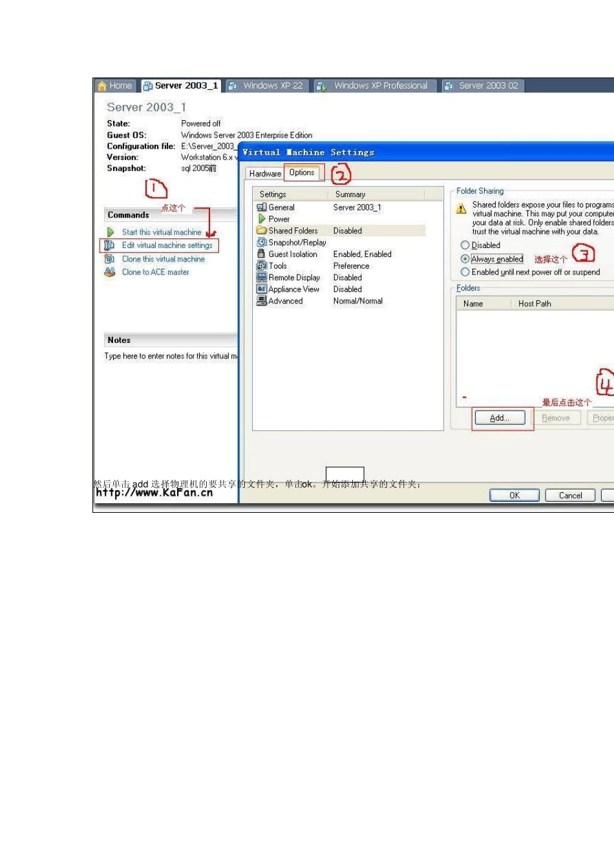Click the Folder Sharing warning icon
Screen dimensions: 614x868
point(461,209)
